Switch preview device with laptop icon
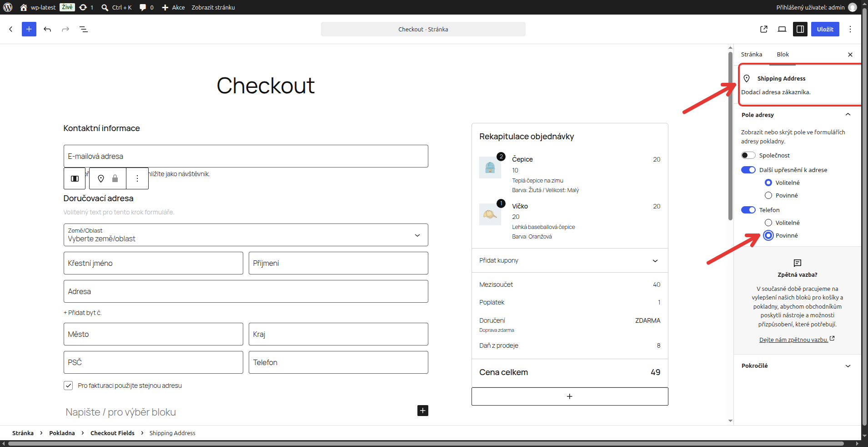 coord(782,29)
